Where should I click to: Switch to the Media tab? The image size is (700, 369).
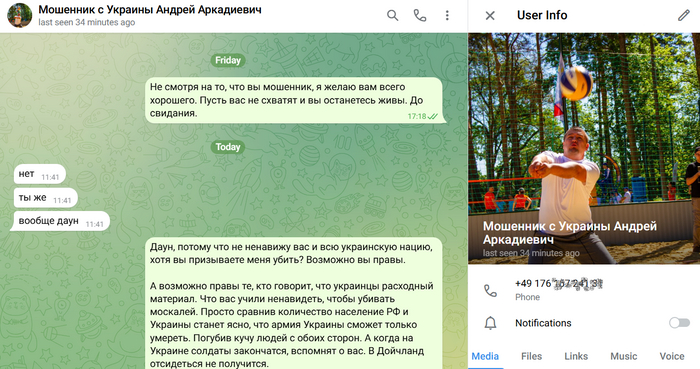coord(485,356)
